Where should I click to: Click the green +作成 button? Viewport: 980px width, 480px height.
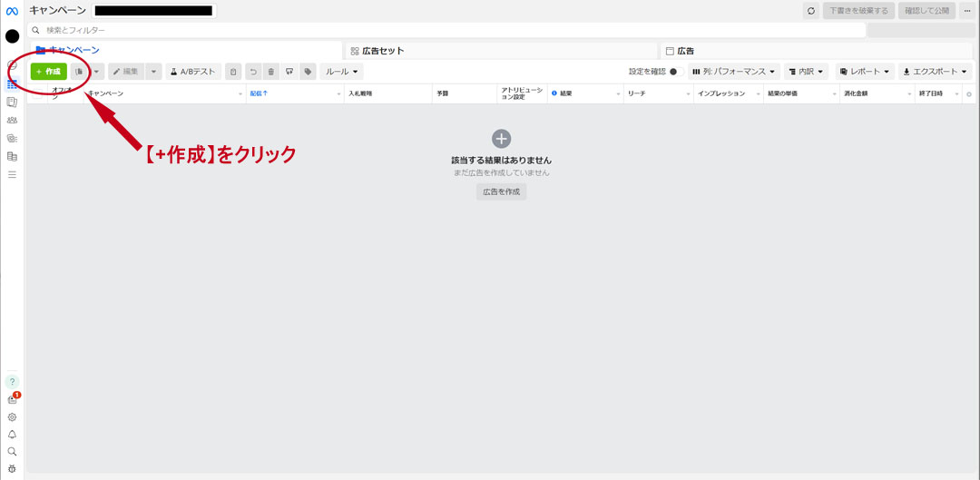(x=49, y=72)
